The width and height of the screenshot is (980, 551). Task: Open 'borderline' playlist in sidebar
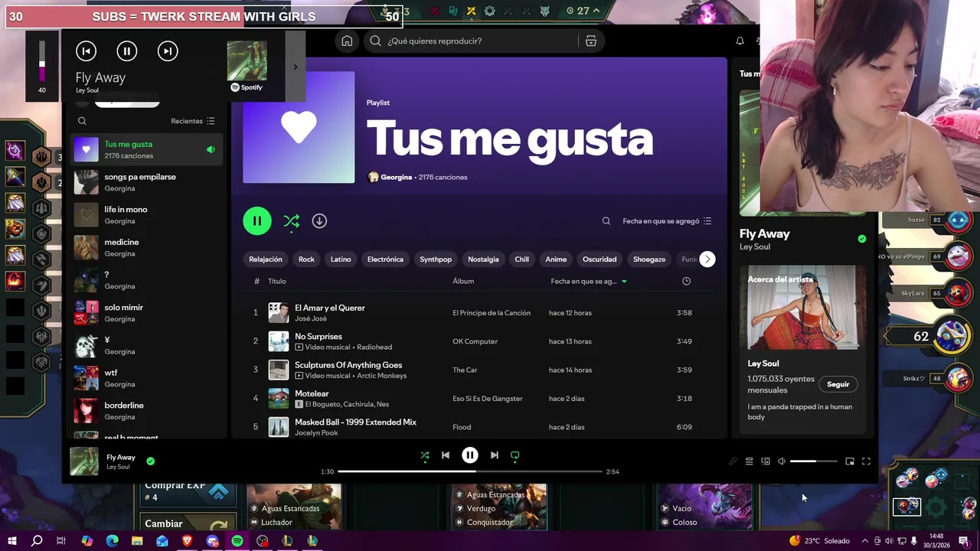click(146, 411)
